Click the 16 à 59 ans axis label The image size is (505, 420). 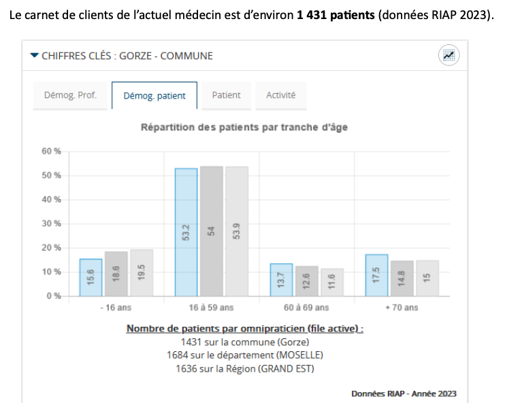click(x=212, y=308)
